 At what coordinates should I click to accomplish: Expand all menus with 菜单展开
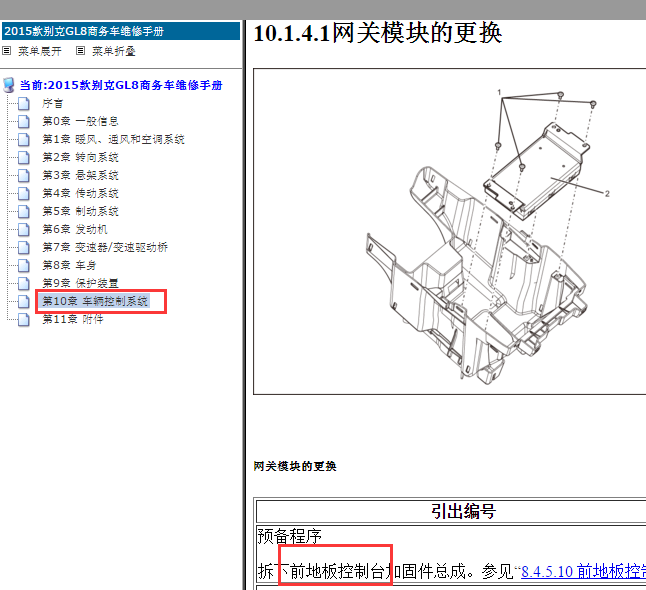(x=40, y=51)
